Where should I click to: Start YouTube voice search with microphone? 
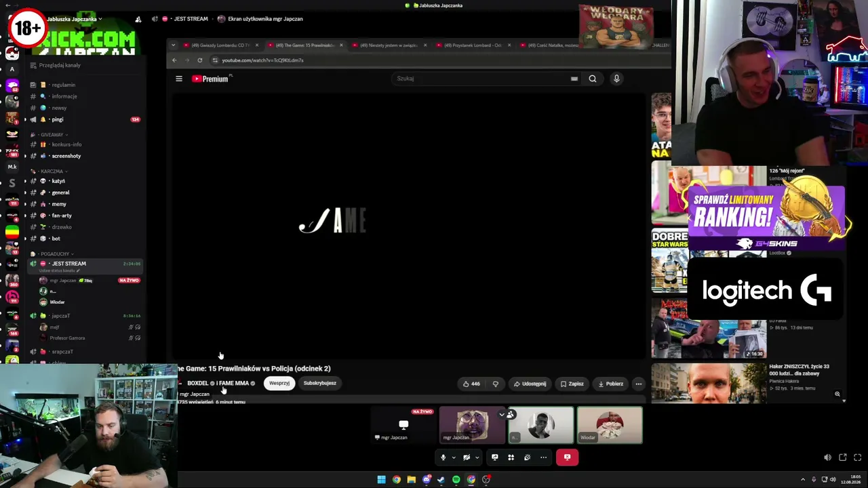616,79
